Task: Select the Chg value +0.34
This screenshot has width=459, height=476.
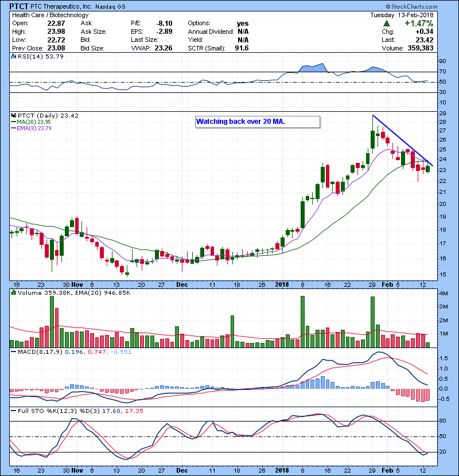Action: click(425, 32)
